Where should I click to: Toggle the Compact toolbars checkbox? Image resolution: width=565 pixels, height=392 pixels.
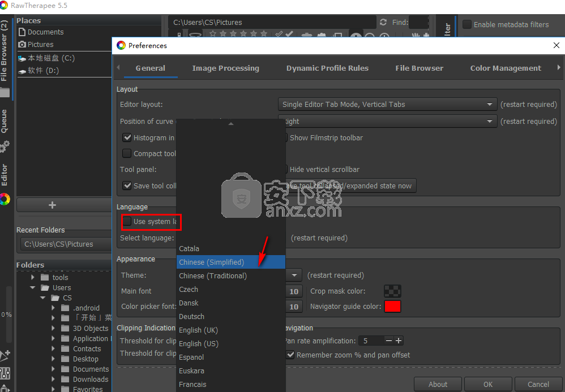(x=127, y=153)
